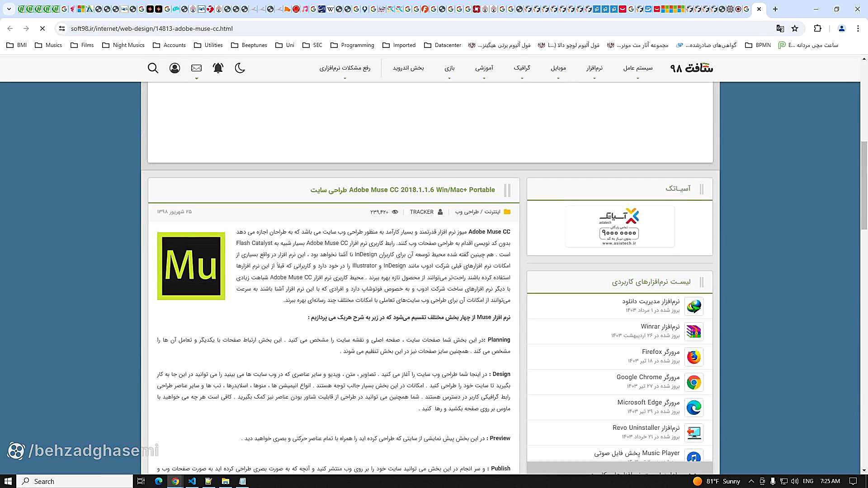Open the translate page icon

pyautogui.click(x=780, y=28)
